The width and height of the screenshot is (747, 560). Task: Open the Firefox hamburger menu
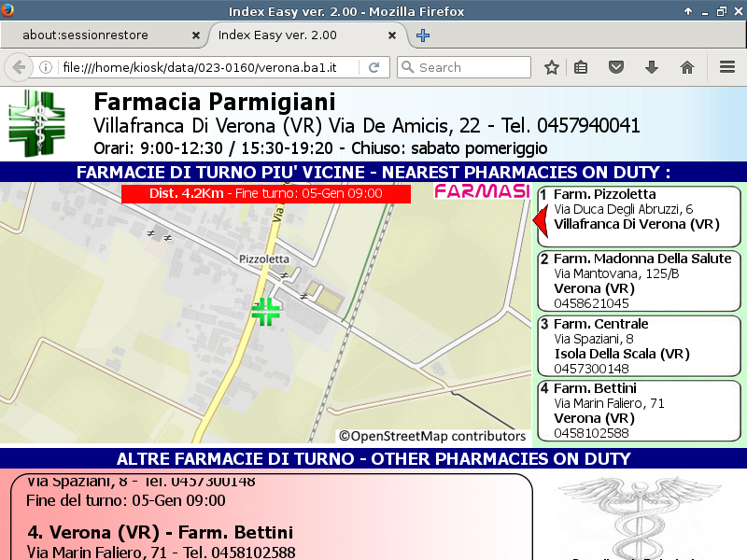point(727,67)
